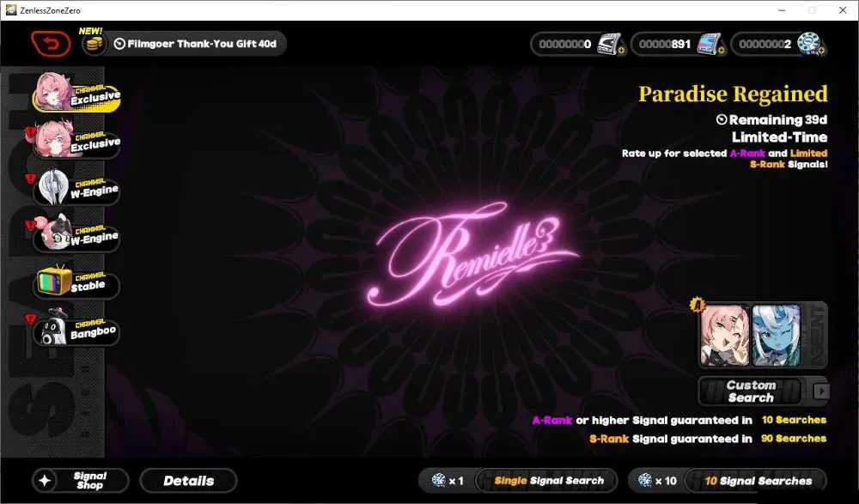The width and height of the screenshot is (859, 504).
Task: Select the blue-skinned agent portrait
Action: [x=776, y=336]
